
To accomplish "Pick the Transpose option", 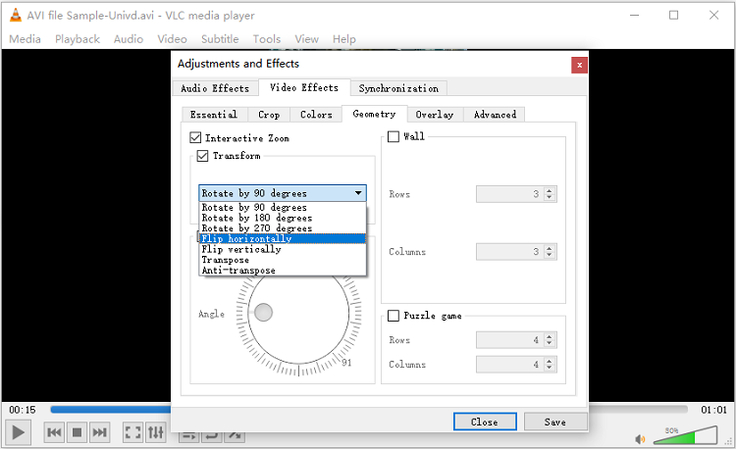I will coord(282,259).
